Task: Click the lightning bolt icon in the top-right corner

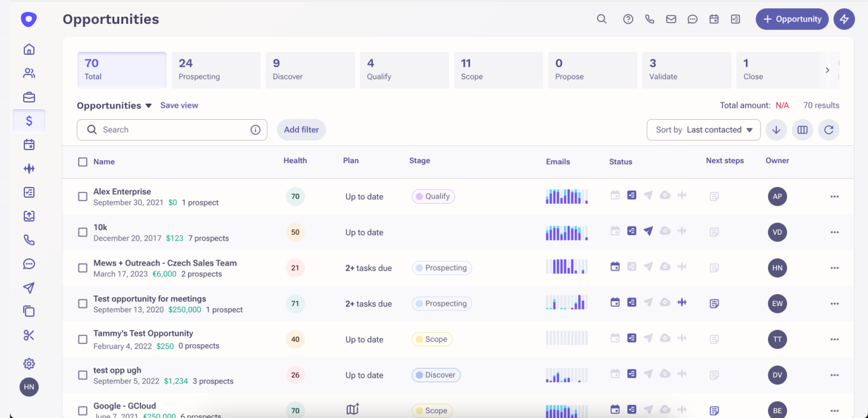Action: pyautogui.click(x=844, y=19)
